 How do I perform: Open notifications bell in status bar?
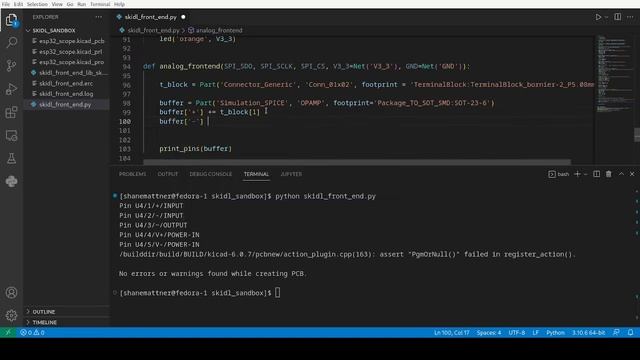(631, 332)
